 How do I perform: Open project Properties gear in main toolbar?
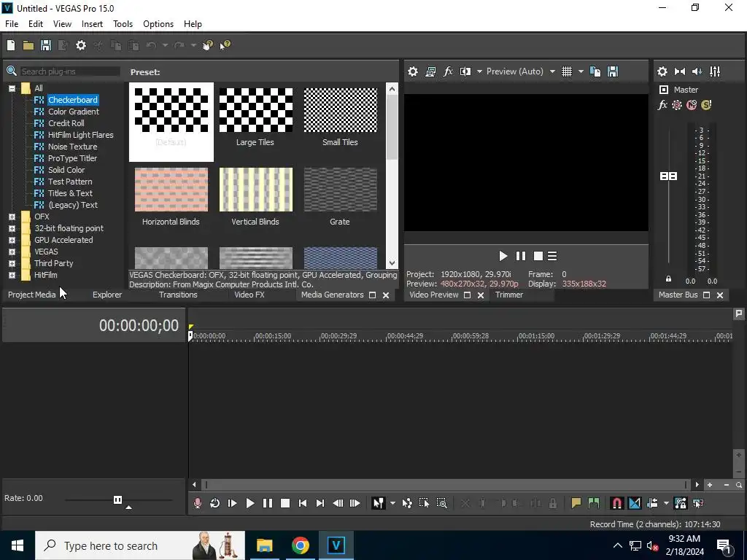pos(81,45)
